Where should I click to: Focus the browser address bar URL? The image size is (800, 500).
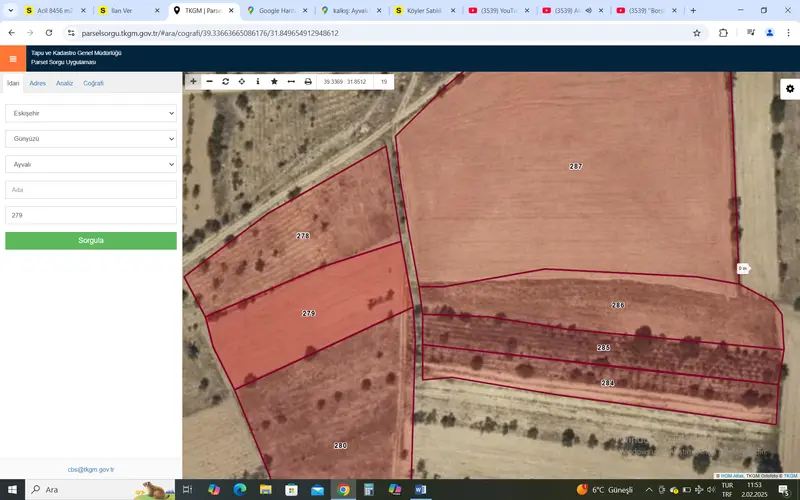click(x=210, y=33)
